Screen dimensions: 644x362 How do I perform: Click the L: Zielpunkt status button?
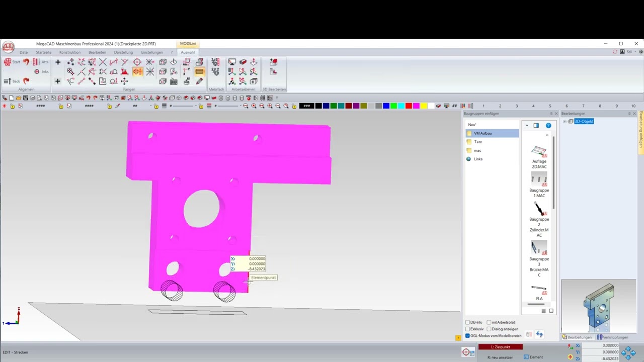500,347
